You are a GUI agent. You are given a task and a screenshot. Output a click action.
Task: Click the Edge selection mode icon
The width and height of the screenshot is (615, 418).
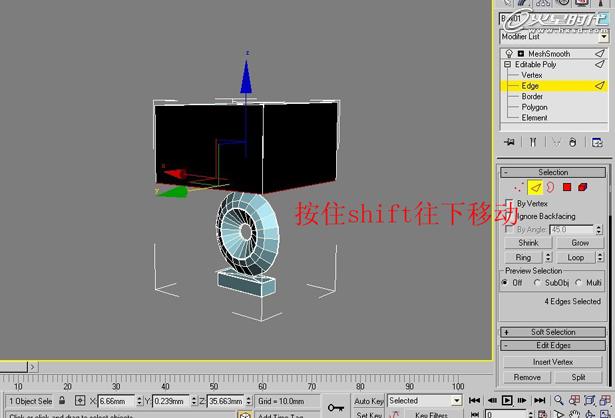pos(534,186)
